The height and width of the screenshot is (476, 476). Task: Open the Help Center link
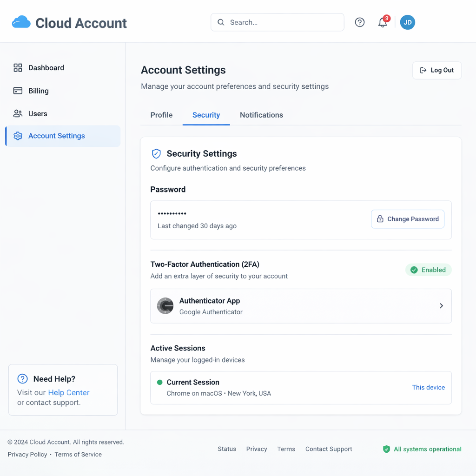[68, 393]
